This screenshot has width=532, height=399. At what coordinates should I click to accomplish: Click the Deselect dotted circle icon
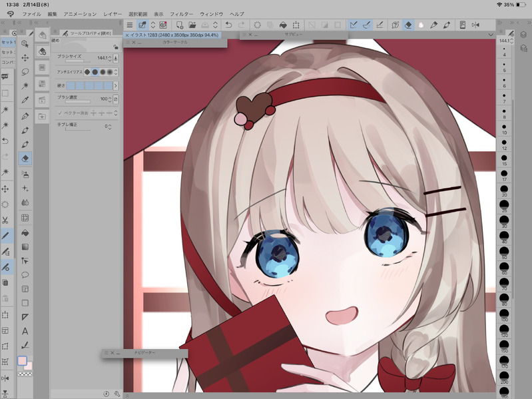(x=257, y=25)
